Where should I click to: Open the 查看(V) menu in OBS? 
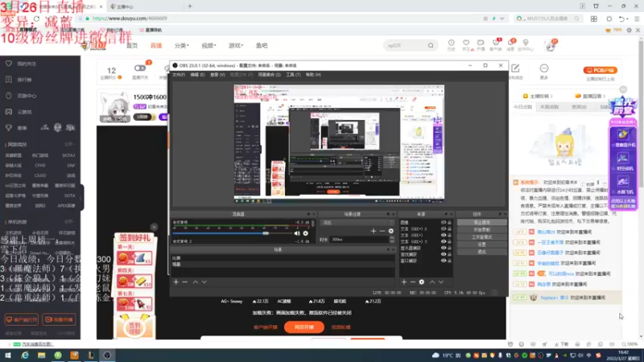point(217,75)
